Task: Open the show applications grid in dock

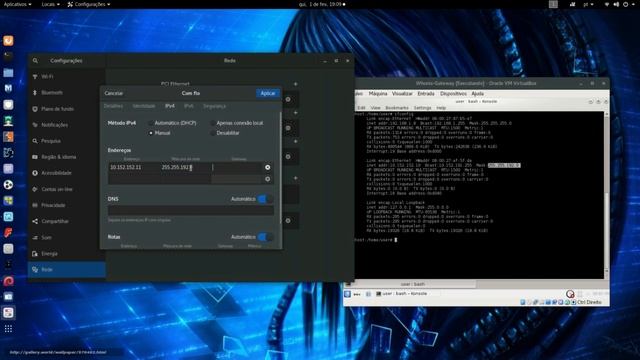Action: point(8,329)
